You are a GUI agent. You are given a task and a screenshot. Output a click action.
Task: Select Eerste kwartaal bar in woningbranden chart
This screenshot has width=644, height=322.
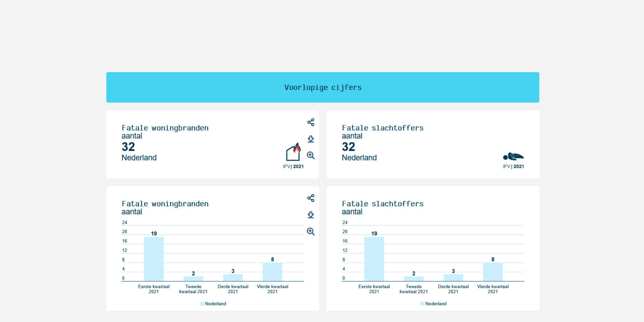point(154,259)
